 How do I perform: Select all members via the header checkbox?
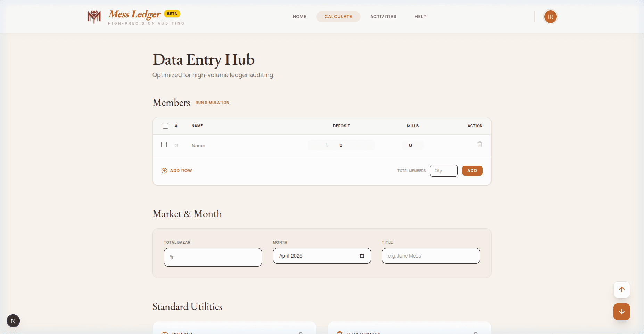[165, 125]
